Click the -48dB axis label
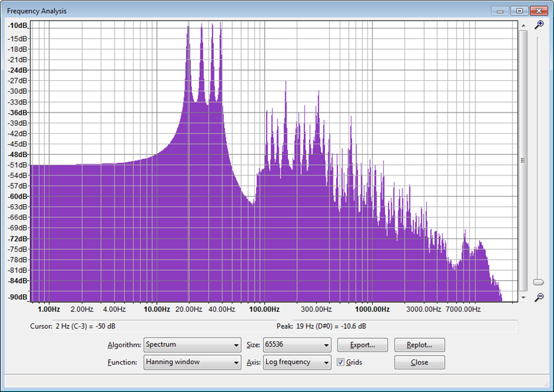The image size is (554, 392). pos(18,154)
